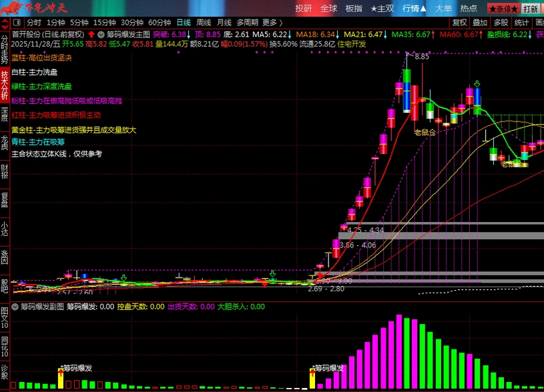
Task: Open the 股吧 sidebar item
Action: pos(5,286)
